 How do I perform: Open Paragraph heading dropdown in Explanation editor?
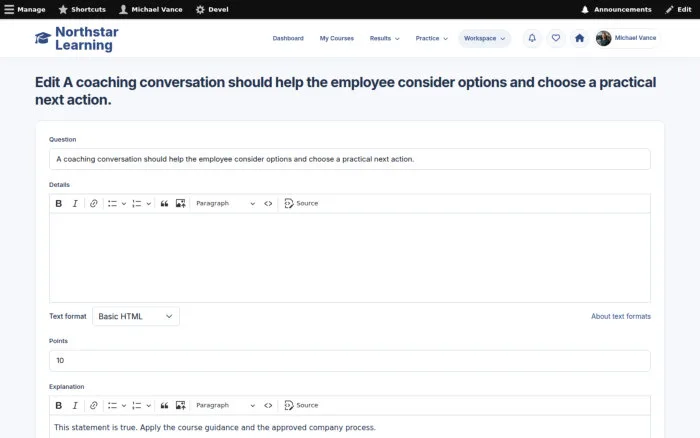coord(225,405)
